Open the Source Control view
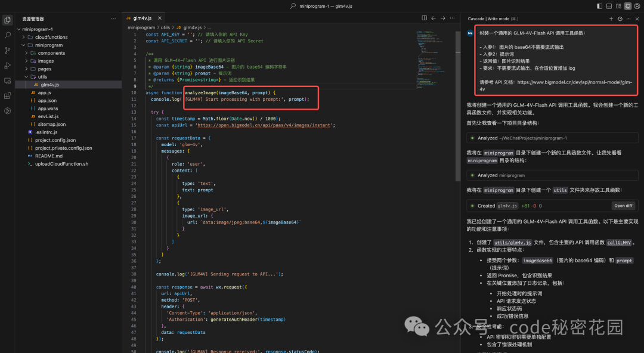Viewport: 644px width, 353px height. 7,51
